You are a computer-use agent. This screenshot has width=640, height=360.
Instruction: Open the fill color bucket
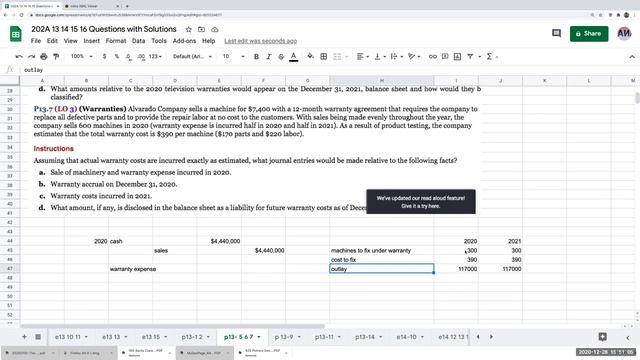click(311, 56)
